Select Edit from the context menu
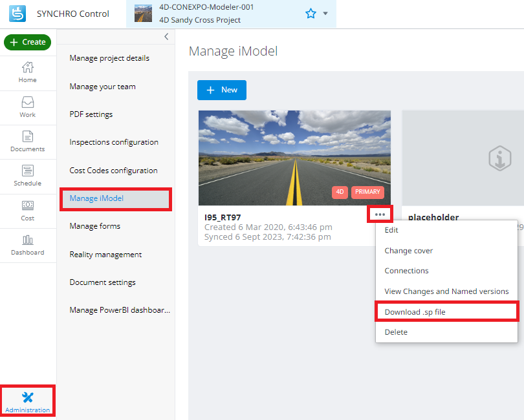 (x=446, y=230)
